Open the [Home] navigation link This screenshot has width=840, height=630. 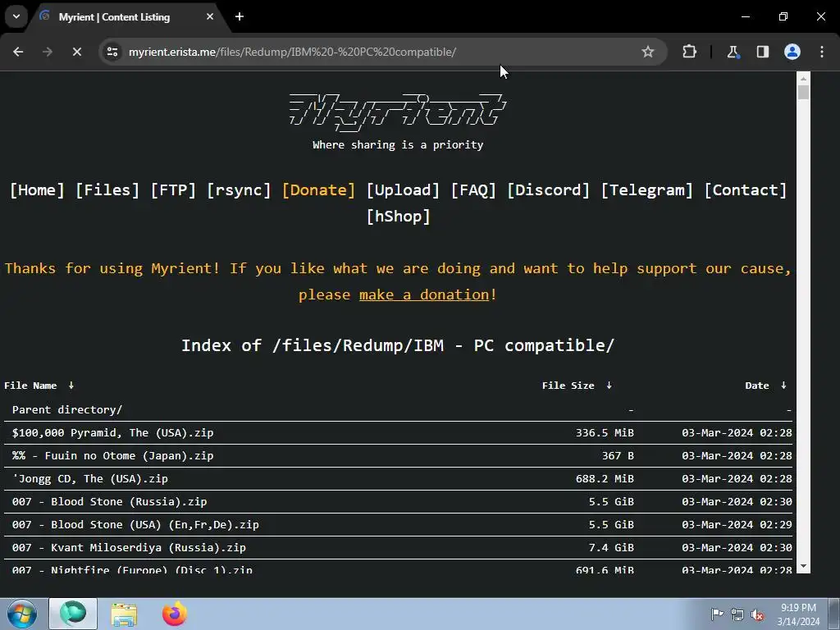pyautogui.click(x=37, y=190)
